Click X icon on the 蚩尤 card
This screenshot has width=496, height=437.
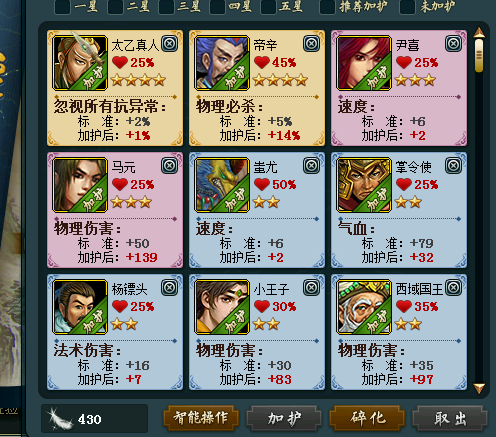click(311, 166)
